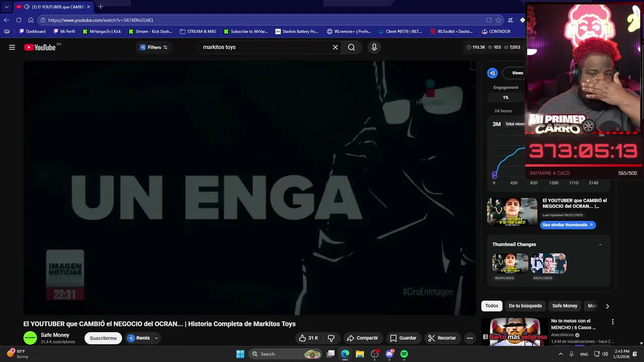Open the Narco más peligroso thumbnail

point(514,332)
